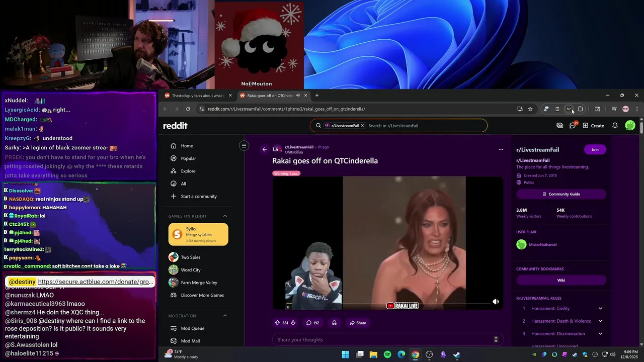
Task: Collapse Games on Reddit section
Action: click(225, 216)
